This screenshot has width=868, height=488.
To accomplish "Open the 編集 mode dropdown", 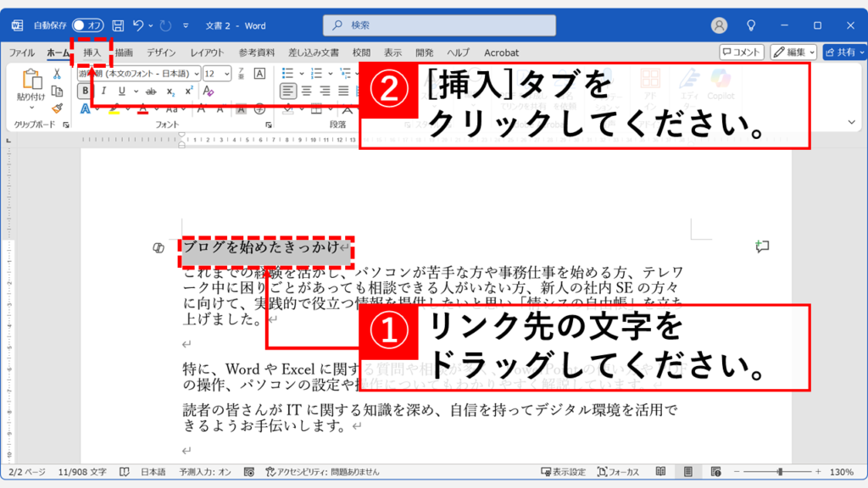I will 793,53.
